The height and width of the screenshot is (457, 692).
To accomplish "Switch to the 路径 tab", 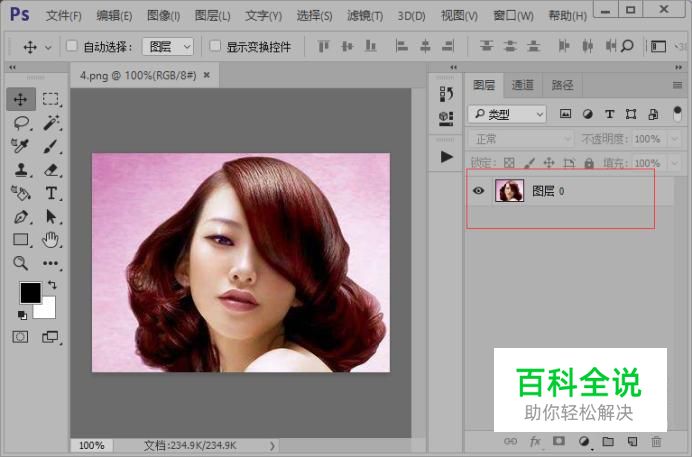I will pyautogui.click(x=562, y=85).
